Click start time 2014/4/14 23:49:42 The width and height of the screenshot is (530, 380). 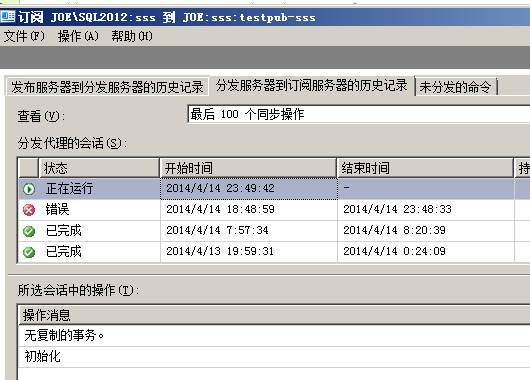220,188
